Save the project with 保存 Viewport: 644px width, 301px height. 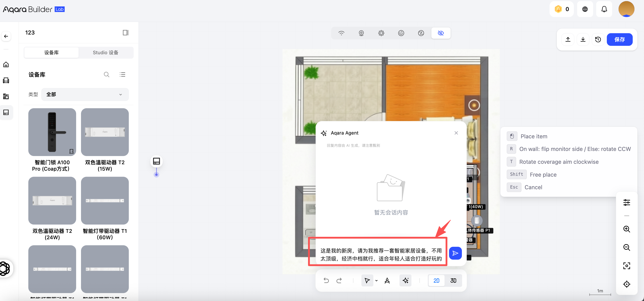tap(619, 39)
